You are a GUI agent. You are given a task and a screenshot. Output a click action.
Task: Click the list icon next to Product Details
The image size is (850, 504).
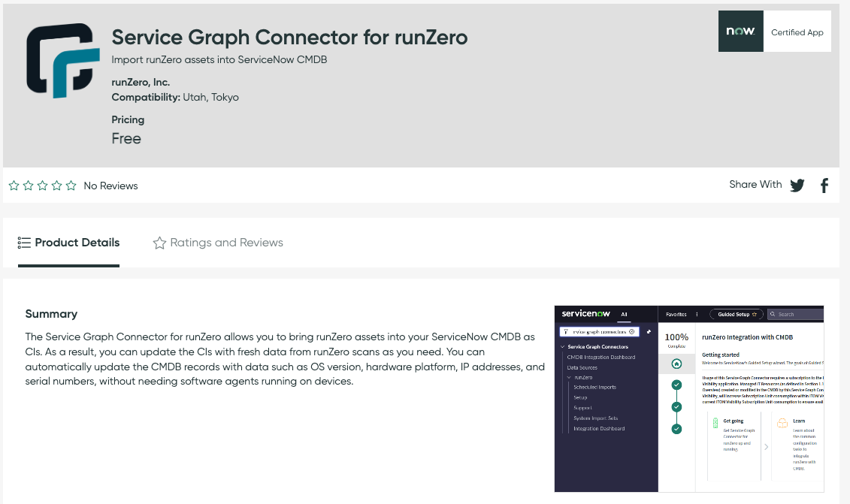[x=24, y=242]
